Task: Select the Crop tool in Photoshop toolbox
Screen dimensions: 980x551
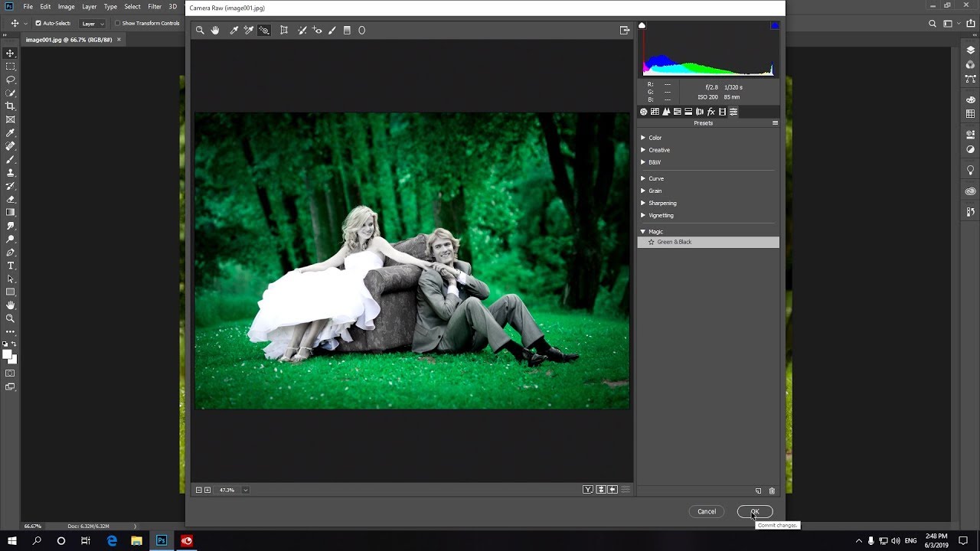Action: click(x=10, y=106)
